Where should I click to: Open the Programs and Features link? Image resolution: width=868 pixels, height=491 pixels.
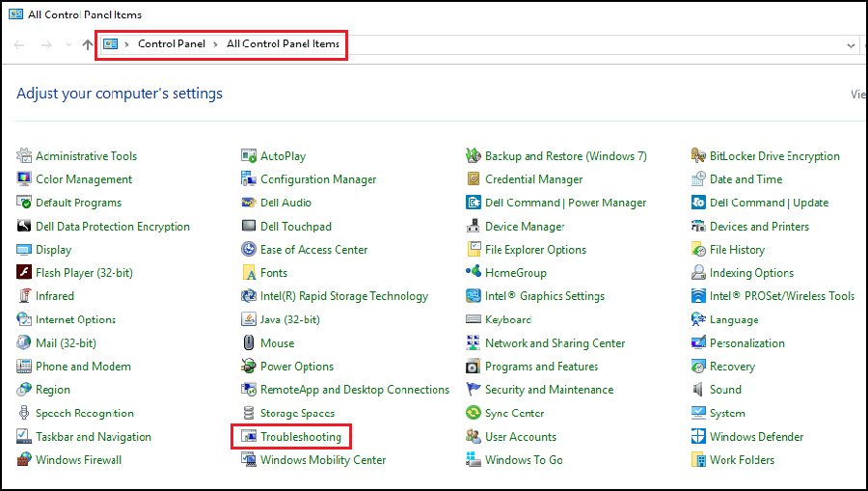541,367
